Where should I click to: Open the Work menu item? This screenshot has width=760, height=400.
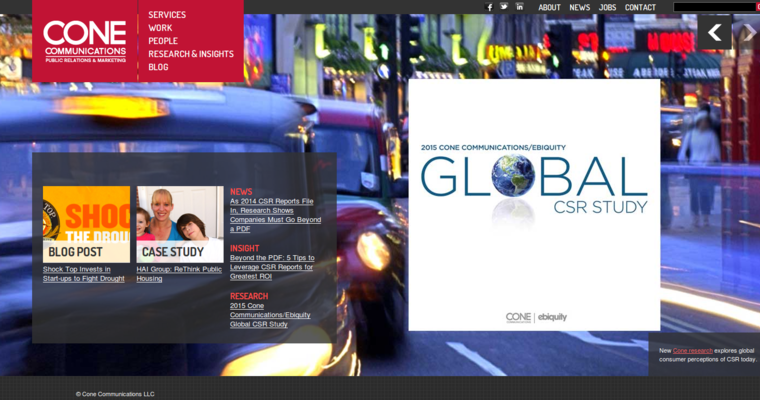160,28
